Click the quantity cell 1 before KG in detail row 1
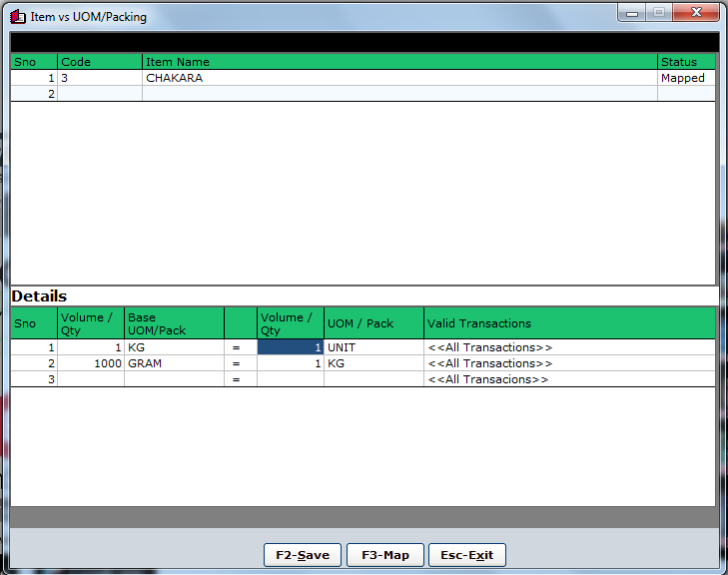Screen dimensions: 728x575 [91, 347]
